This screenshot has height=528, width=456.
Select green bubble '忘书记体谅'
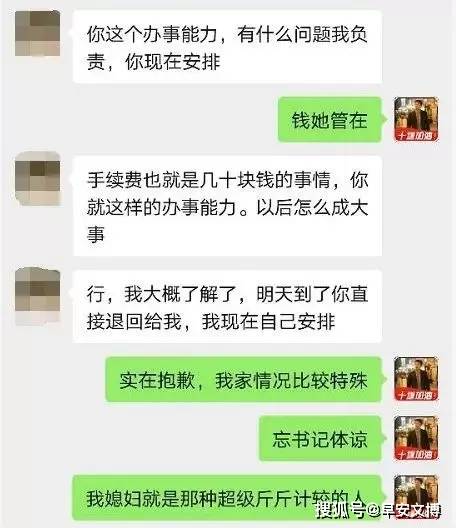point(320,438)
